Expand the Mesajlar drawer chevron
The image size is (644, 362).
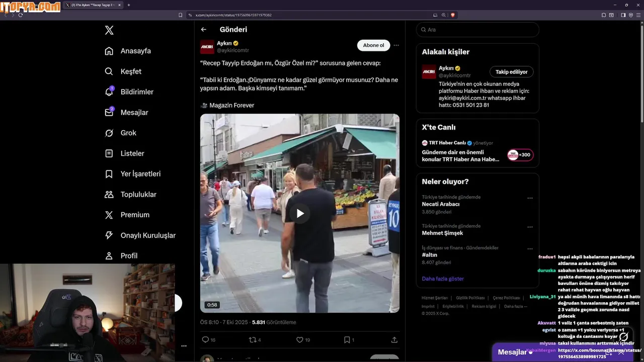coord(621,352)
